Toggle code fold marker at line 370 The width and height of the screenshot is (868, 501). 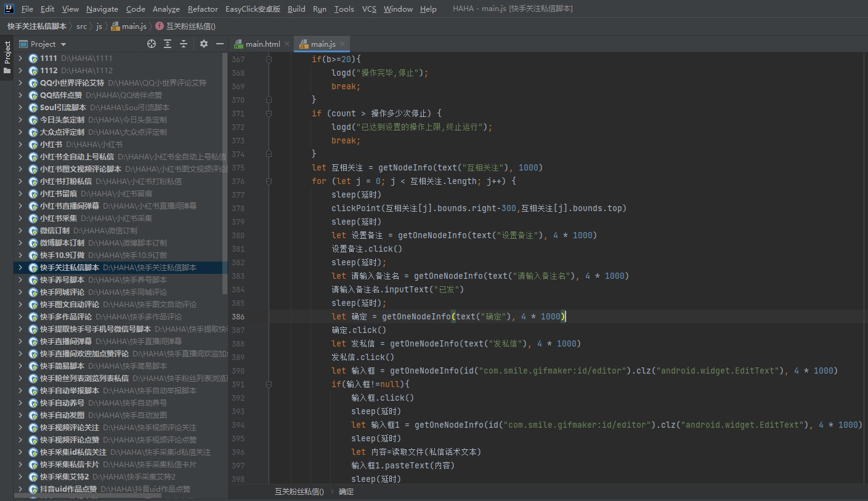tap(269, 100)
